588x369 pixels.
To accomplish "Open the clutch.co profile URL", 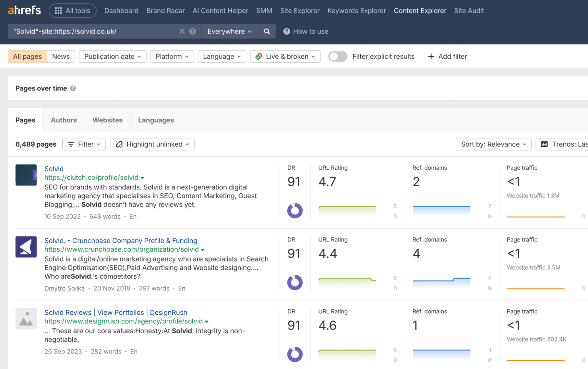I will tap(91, 177).
